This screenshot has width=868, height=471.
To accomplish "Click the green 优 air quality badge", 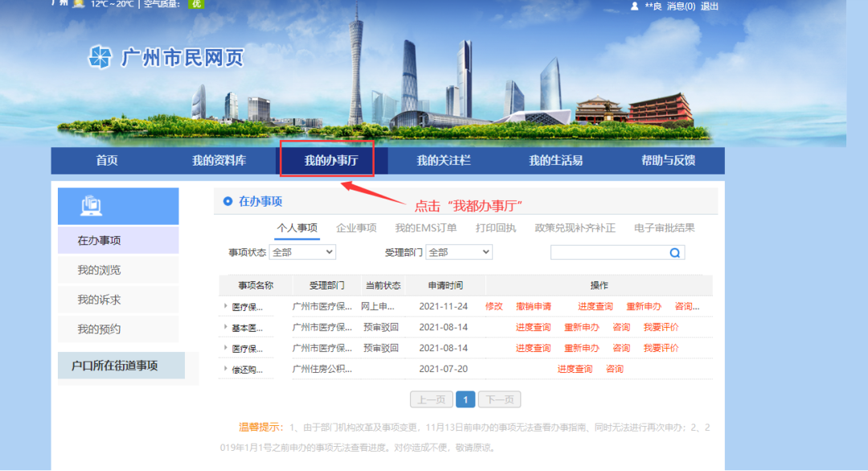I will click(195, 4).
